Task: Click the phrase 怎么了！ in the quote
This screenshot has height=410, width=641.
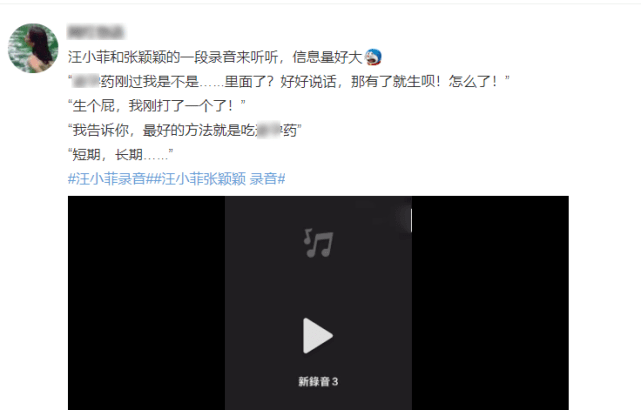Action: (473, 81)
